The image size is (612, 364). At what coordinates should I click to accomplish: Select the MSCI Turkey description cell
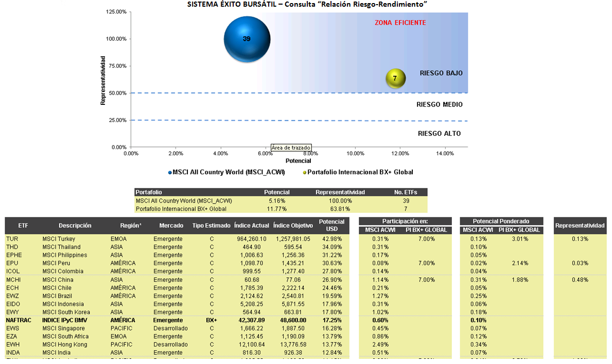(x=59, y=239)
